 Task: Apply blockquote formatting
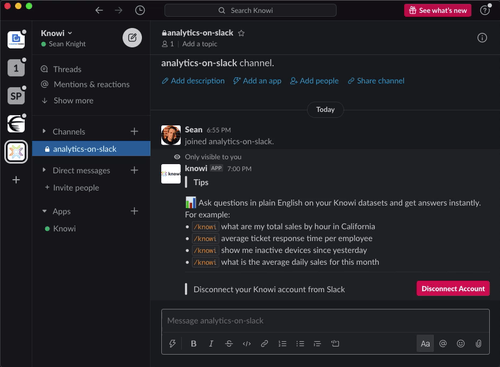click(317, 344)
